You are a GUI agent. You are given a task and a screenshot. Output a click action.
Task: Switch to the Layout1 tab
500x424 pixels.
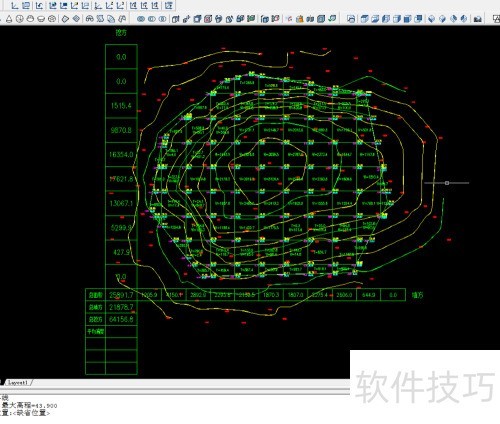pos(18,383)
